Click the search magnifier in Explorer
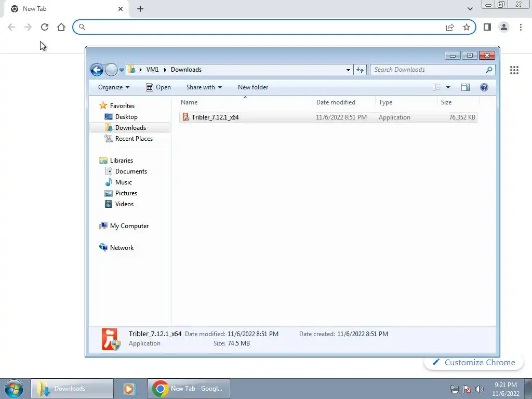 [489, 70]
